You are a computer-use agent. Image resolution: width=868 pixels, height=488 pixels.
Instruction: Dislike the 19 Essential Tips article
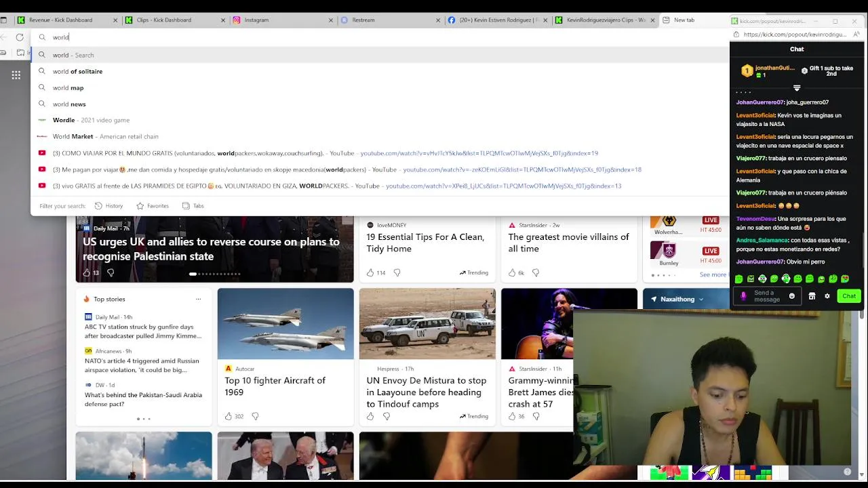(397, 272)
